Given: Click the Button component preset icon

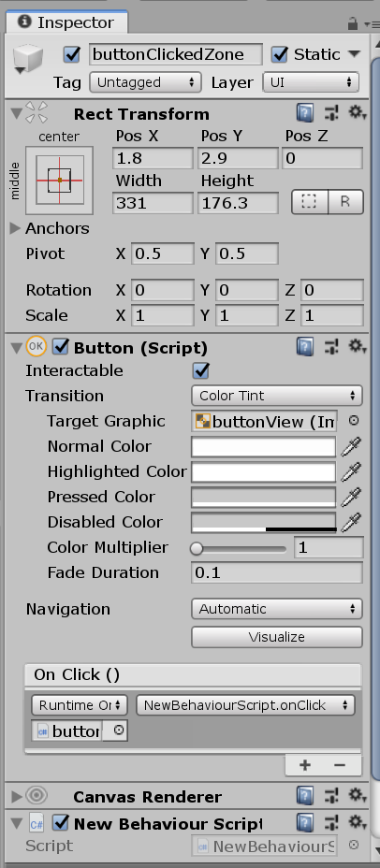Looking at the screenshot, I should [x=332, y=347].
